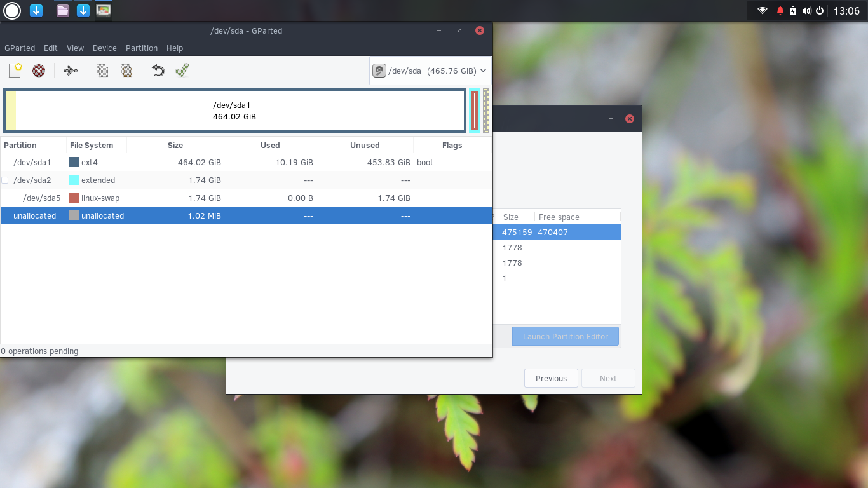Click the Paste partition toolbar icon

126,71
